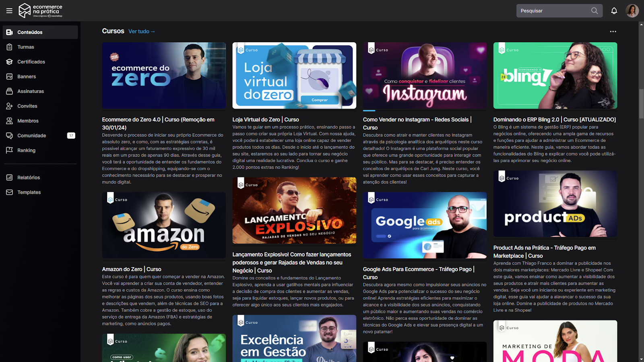The width and height of the screenshot is (644, 362).
Task: Click the Ver tudo link
Action: pos(142,31)
